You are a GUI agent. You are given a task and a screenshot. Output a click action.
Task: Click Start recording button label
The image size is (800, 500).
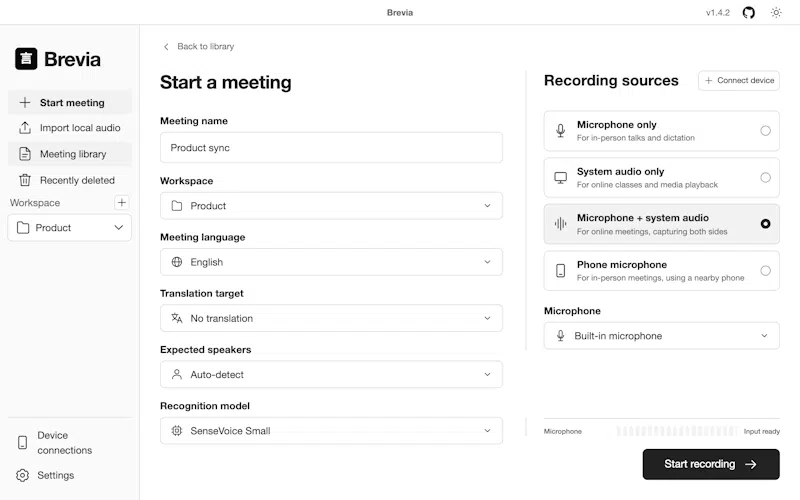(x=699, y=464)
